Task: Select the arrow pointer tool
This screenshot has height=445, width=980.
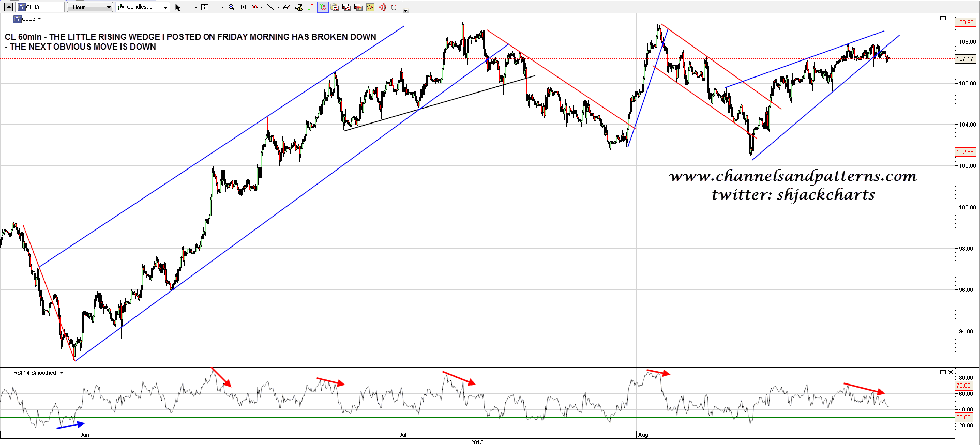Action: coord(178,7)
